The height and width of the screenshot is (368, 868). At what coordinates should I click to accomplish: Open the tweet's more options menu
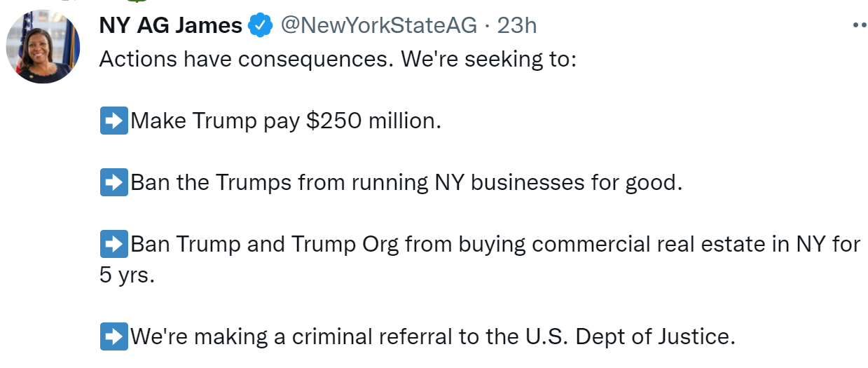point(859,27)
